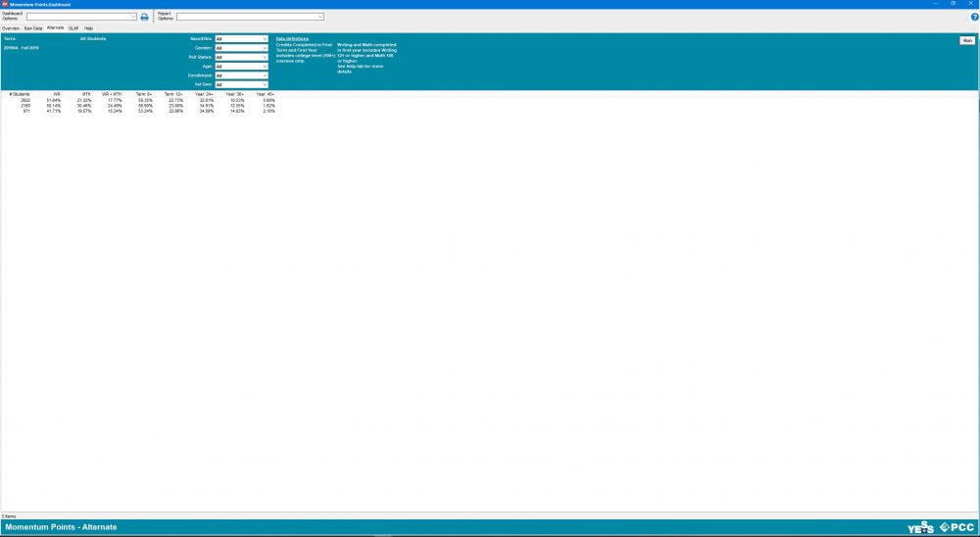The image size is (980, 537).
Task: Click the MTH column header
Action: pos(87,94)
